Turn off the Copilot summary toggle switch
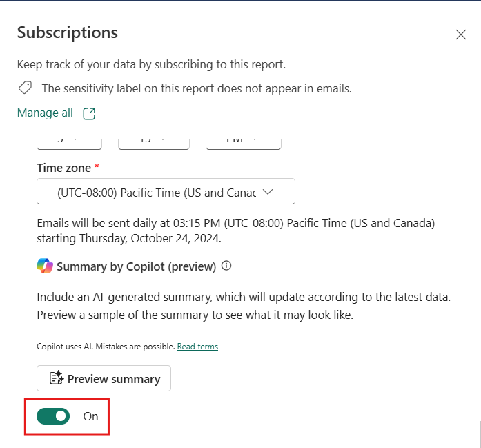This screenshot has width=481, height=448. click(53, 416)
